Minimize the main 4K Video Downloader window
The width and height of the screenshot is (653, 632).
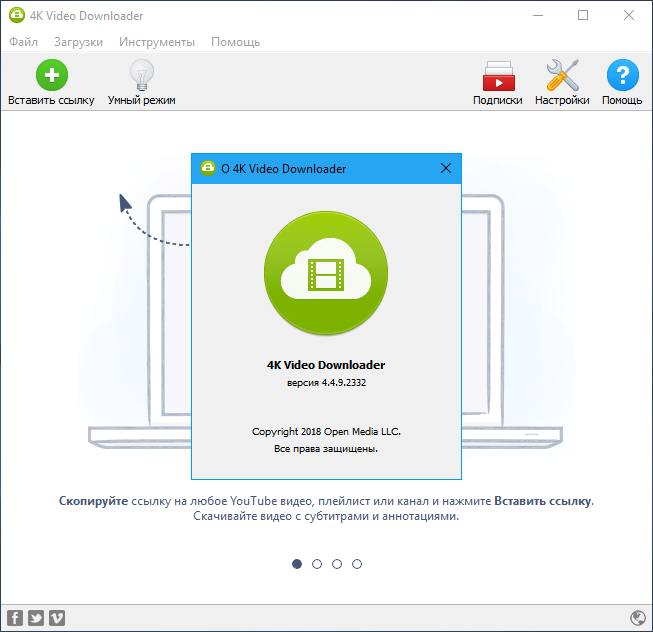coord(538,15)
